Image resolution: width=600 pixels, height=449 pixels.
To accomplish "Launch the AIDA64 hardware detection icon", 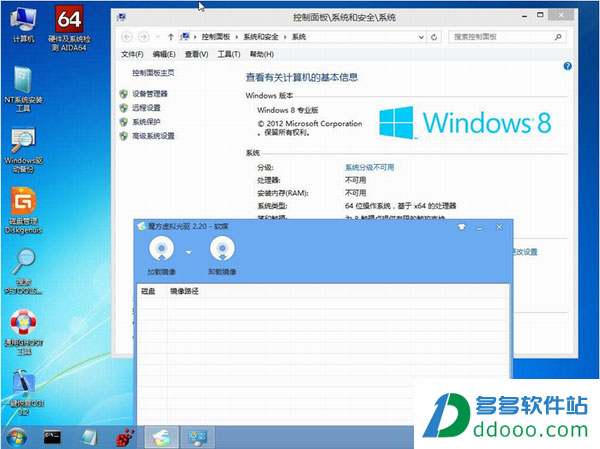I will (x=69, y=28).
